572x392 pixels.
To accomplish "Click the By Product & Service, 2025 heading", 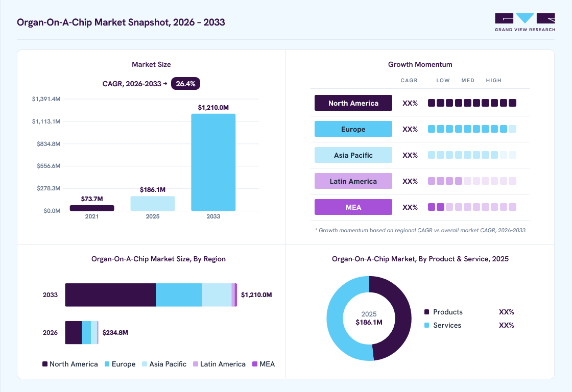I will tap(420, 259).
